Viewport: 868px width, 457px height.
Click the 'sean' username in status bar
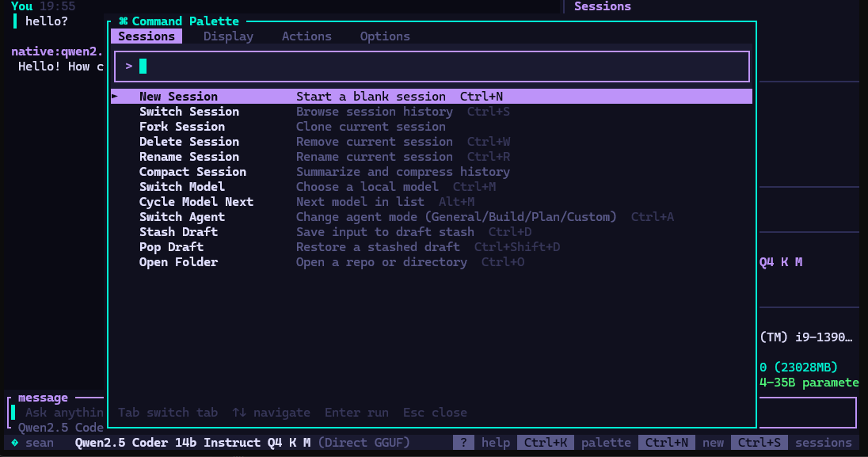40,443
